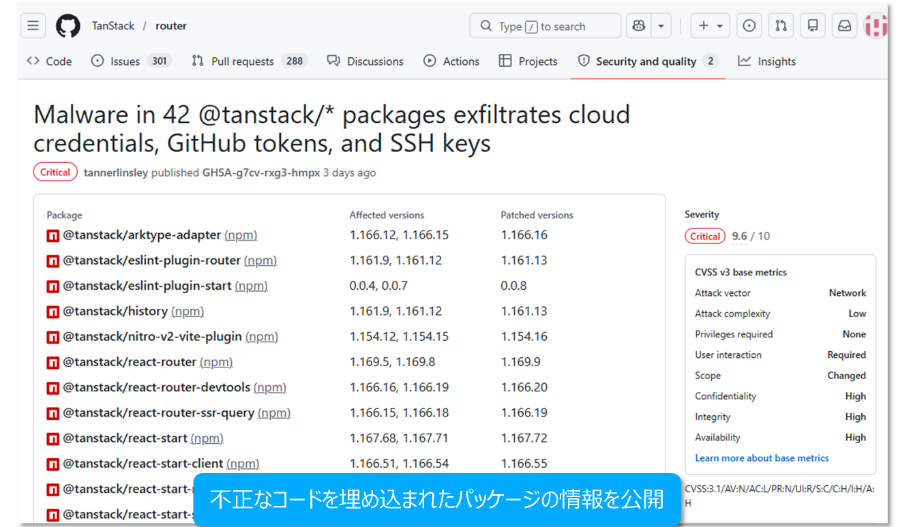Click the Issues count badge 301
The height and width of the screenshot is (527, 913).
point(159,61)
